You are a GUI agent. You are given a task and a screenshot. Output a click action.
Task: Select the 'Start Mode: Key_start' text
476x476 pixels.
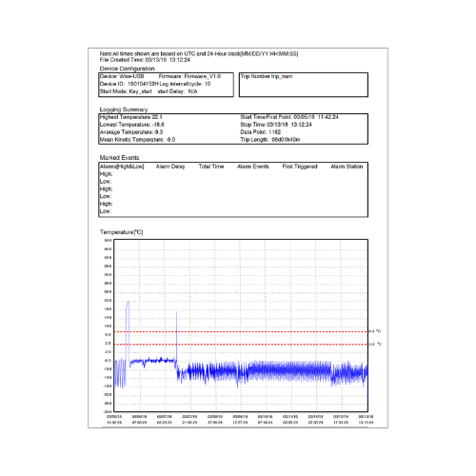tap(126, 91)
